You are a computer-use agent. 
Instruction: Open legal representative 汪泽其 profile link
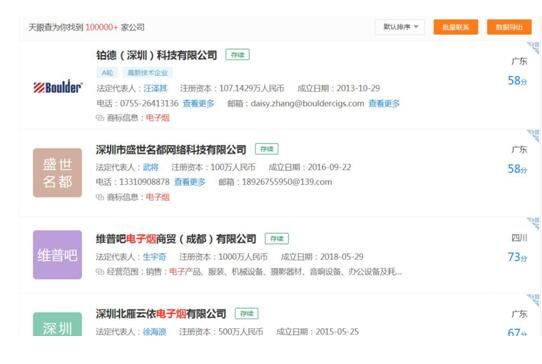coord(155,88)
